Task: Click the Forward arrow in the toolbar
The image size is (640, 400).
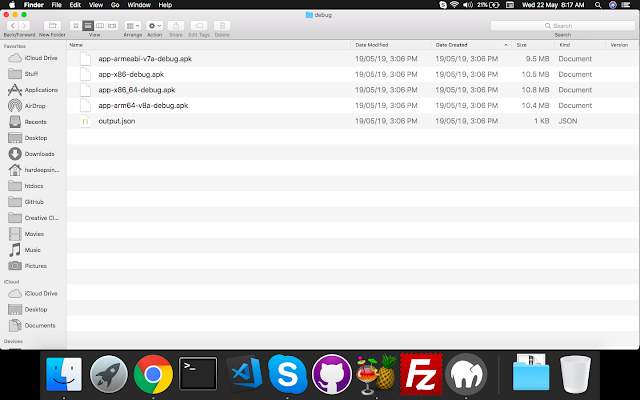Action: coord(24,26)
